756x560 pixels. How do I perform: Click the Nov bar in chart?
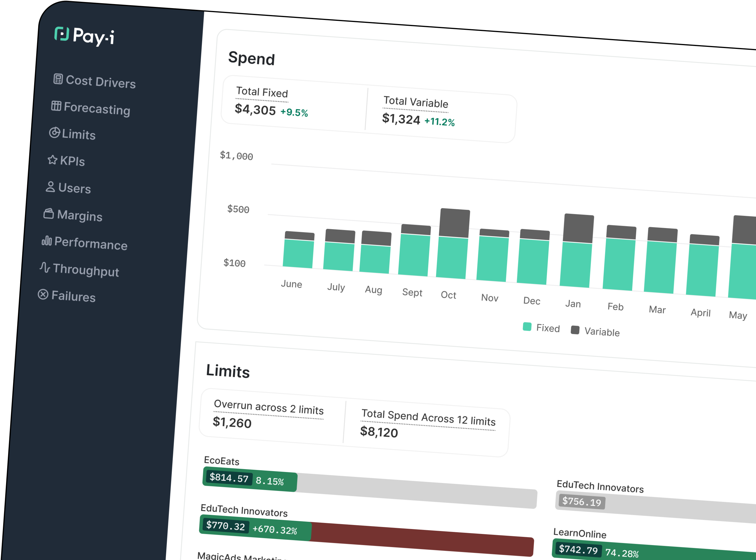click(493, 255)
